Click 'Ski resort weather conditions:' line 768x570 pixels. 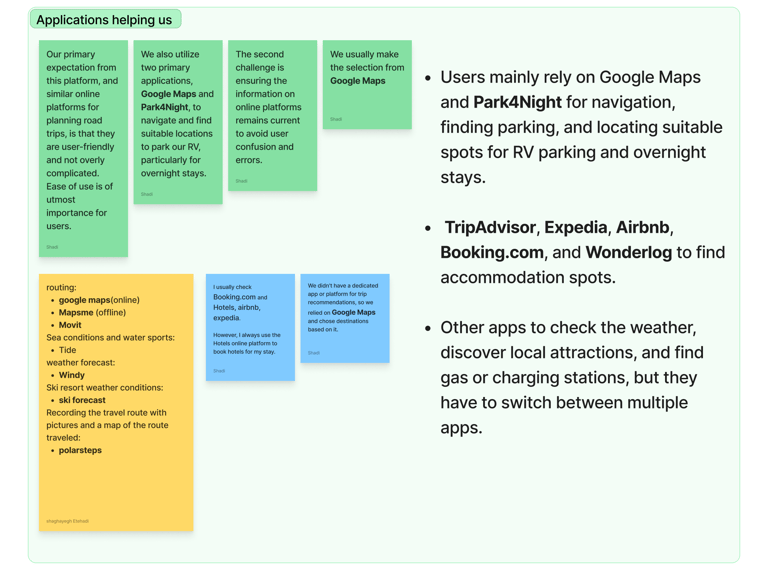[x=105, y=387]
